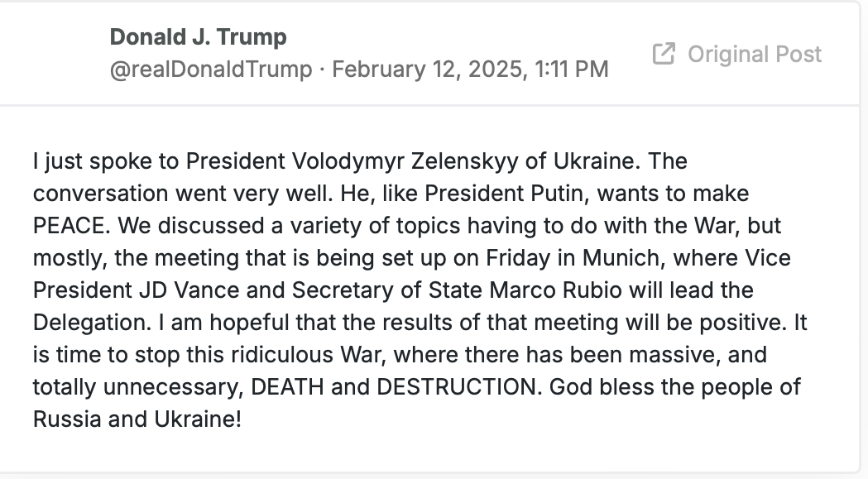This screenshot has height=479, width=868.
Task: Click the Donald J. Trump author name
Action: 199,37
